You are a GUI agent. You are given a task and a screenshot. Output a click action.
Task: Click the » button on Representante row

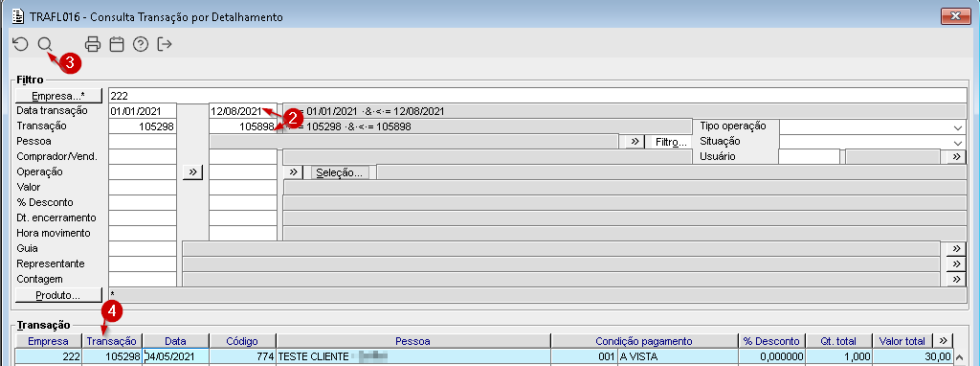pos(956,264)
